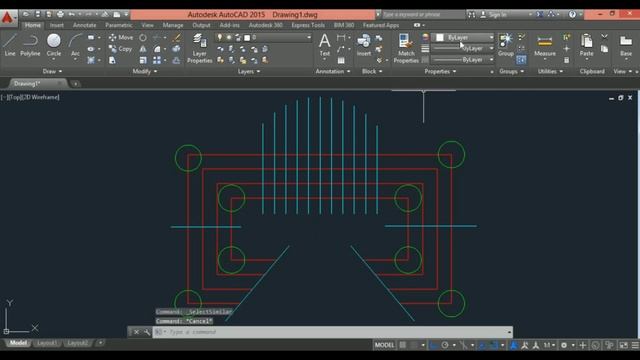Open the Drawing1 file tab
This screenshot has height=360, width=640.
(x=27, y=84)
